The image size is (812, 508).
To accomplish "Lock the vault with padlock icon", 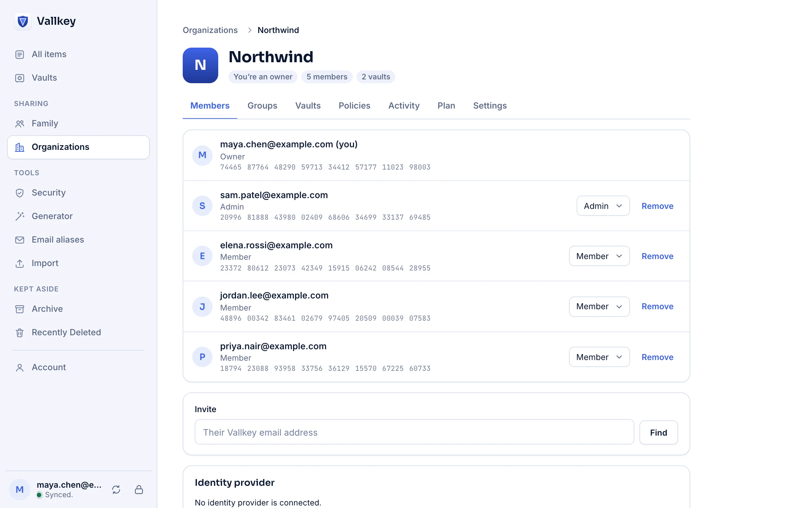I will pos(139,490).
